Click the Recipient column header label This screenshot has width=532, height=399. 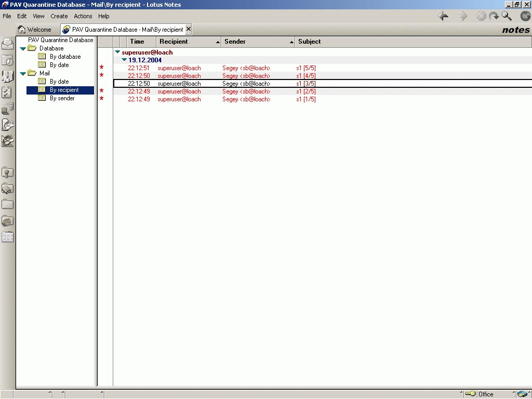[174, 42]
